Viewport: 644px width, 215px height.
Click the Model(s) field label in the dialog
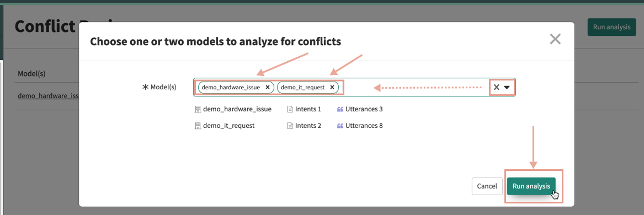(x=163, y=87)
